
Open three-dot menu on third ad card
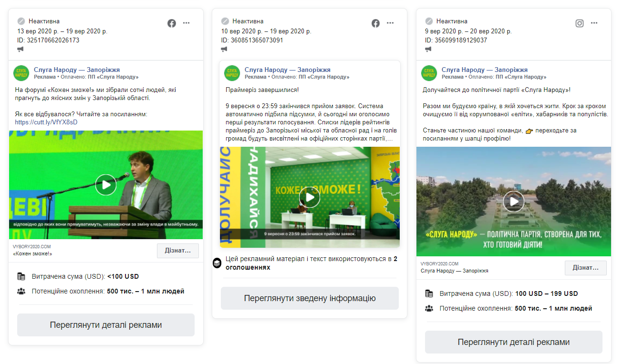pyautogui.click(x=594, y=23)
